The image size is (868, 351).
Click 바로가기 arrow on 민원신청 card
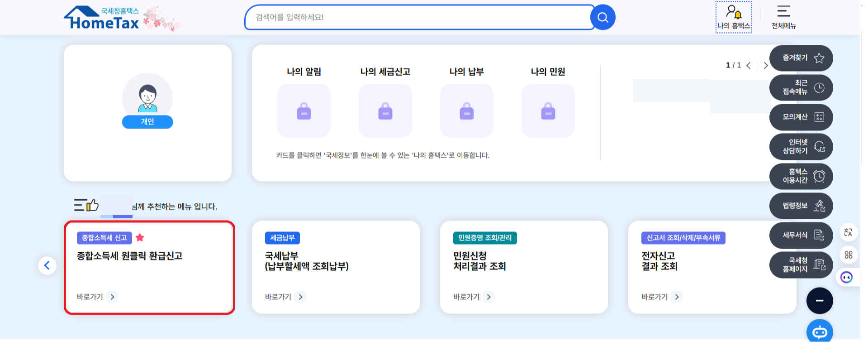pyautogui.click(x=489, y=297)
